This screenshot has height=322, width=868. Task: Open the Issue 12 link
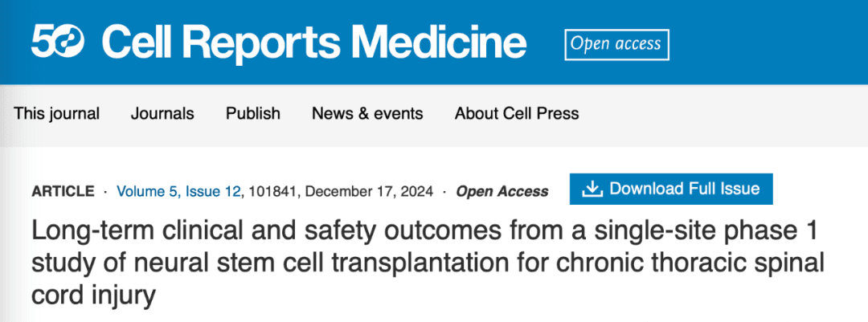(213, 191)
